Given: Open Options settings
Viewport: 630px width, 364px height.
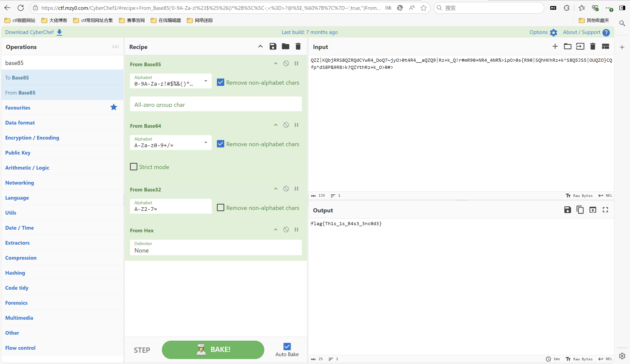Looking at the screenshot, I should [x=543, y=32].
